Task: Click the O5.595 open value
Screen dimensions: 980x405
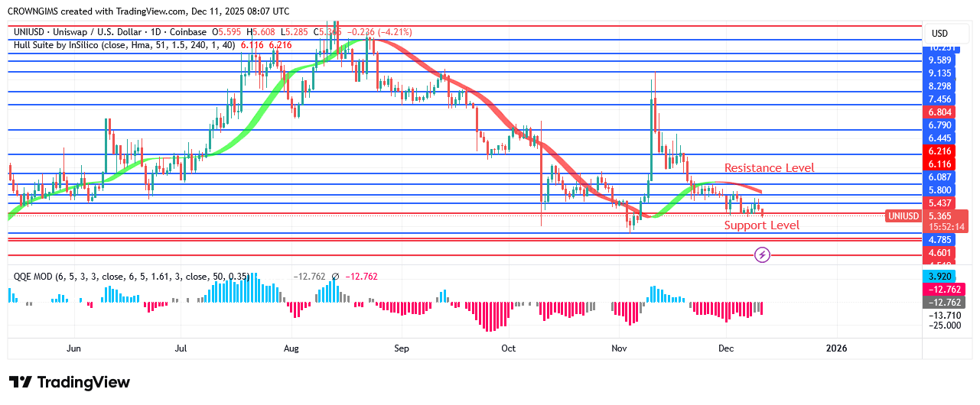Action: click(226, 32)
